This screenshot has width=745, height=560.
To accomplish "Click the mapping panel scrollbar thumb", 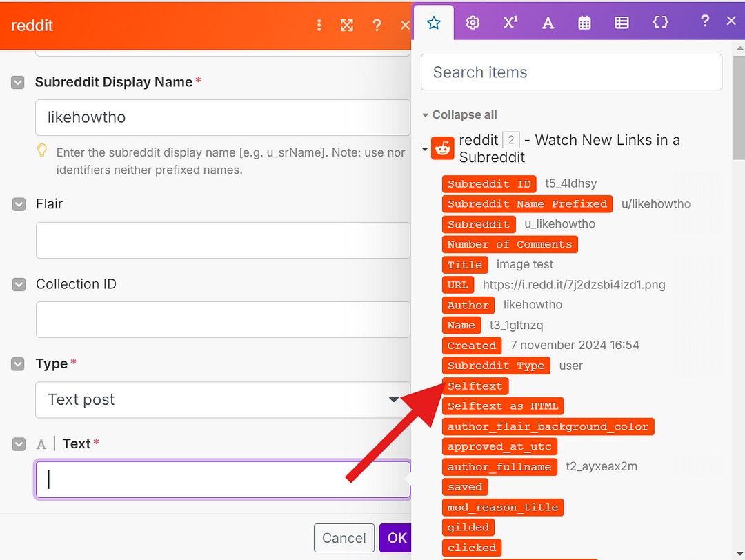I will pos(739,107).
